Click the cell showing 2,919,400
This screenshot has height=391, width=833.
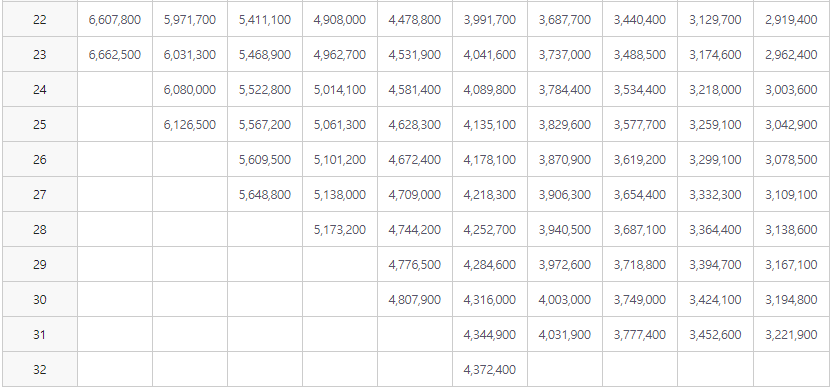(791, 20)
